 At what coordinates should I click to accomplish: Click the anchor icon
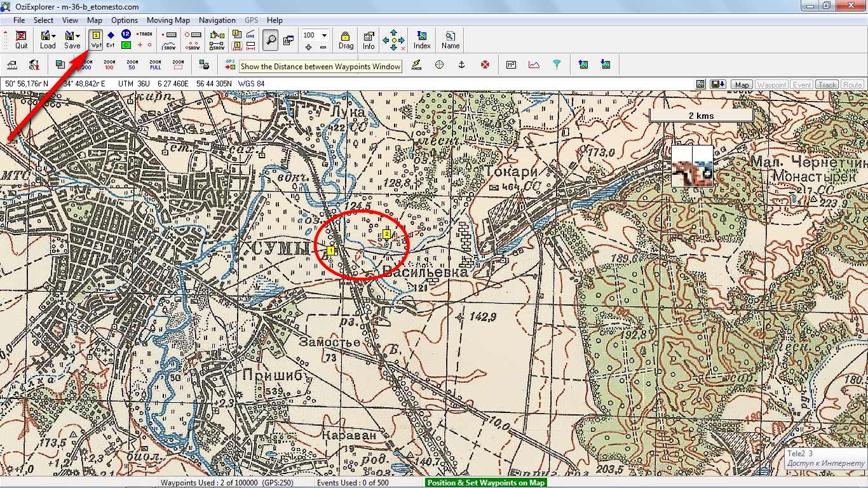(x=462, y=64)
